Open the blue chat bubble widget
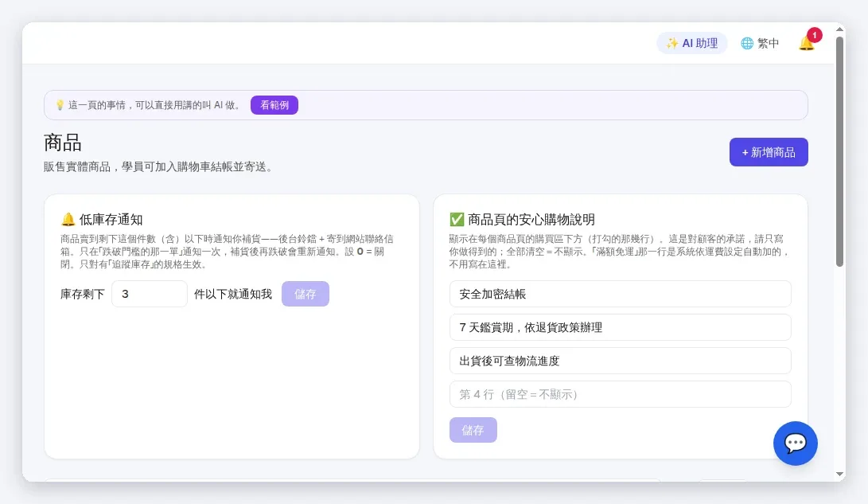The width and height of the screenshot is (868, 504). click(795, 443)
